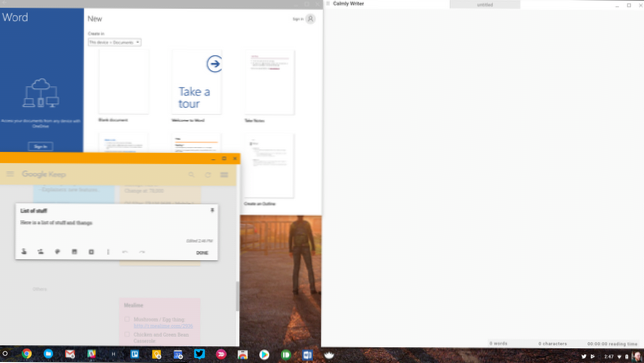Archive the note with the archive icon

coord(91,252)
